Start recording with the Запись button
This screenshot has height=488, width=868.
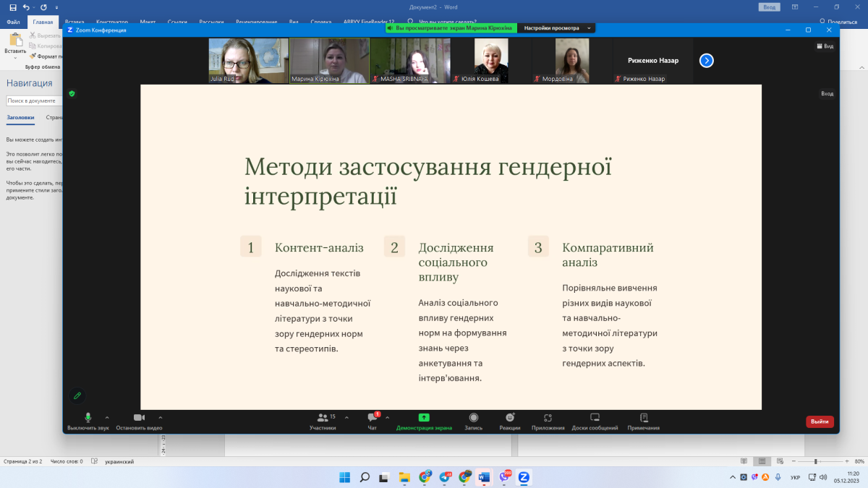tap(473, 418)
